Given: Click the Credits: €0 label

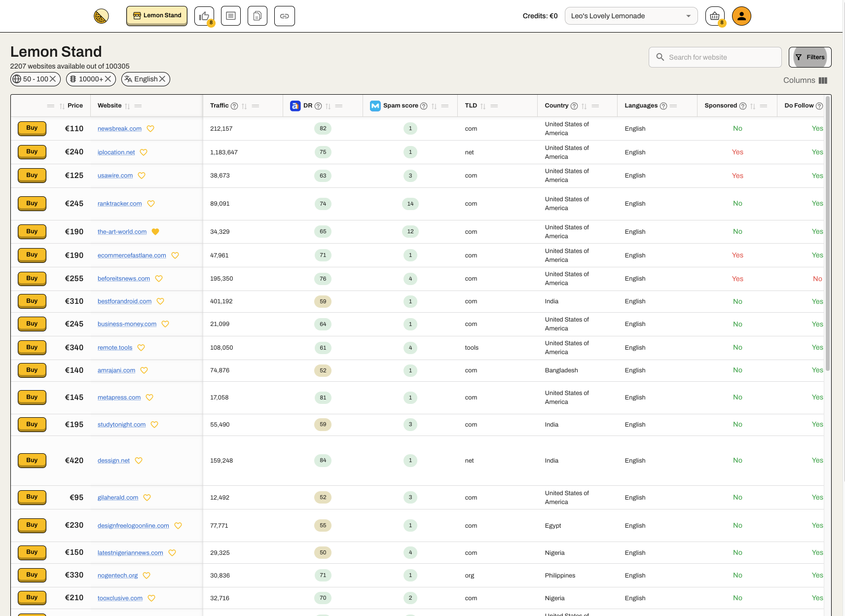Looking at the screenshot, I should coord(540,16).
